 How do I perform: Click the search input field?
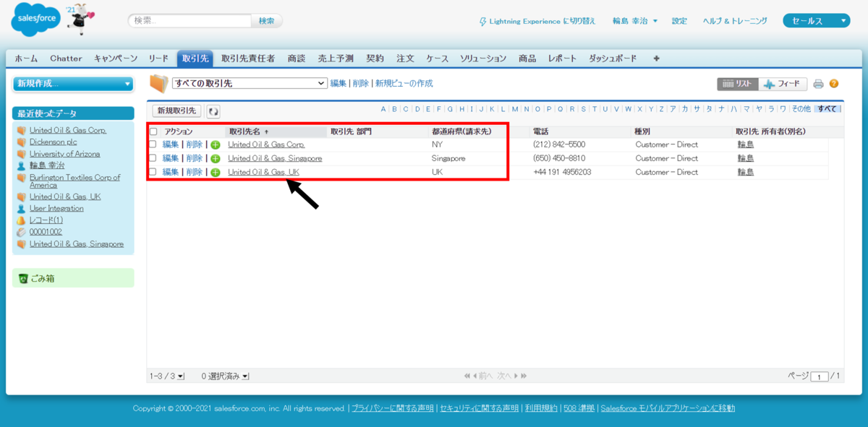point(190,21)
